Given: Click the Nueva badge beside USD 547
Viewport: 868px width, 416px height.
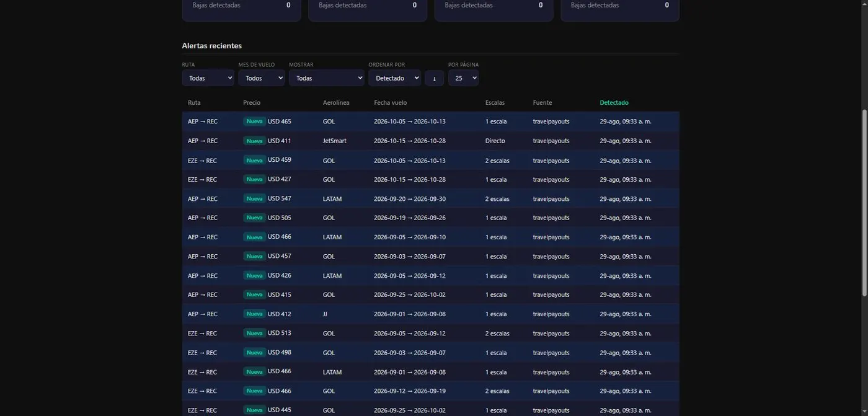Looking at the screenshot, I should 254,198.
